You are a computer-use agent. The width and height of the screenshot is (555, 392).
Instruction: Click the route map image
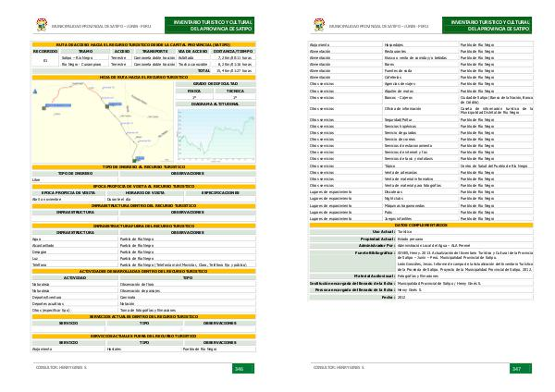pyautogui.click(x=103, y=122)
